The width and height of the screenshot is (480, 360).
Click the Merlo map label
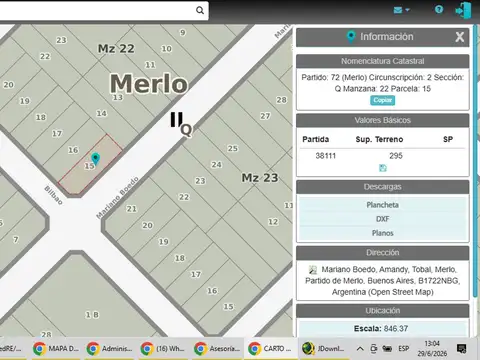(149, 83)
